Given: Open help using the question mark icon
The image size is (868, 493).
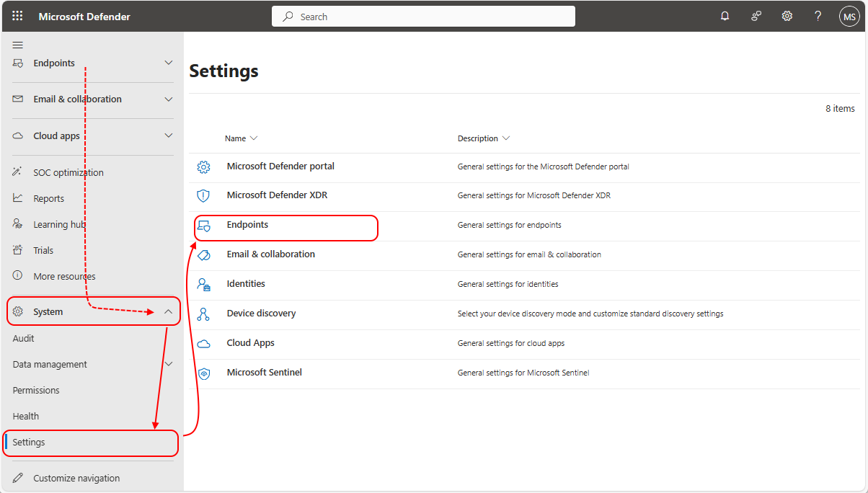Looking at the screenshot, I should 818,15.
